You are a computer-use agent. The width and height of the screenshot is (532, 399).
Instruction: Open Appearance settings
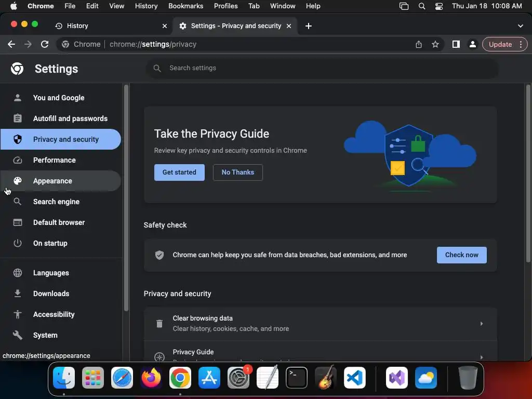(60, 181)
